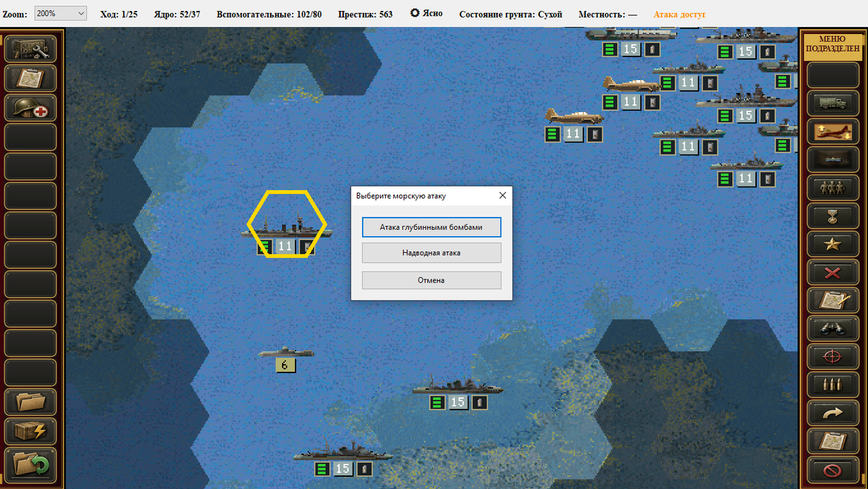868x489 pixels.
Task: Toggle the airplane icon in unit menu
Action: tap(833, 132)
